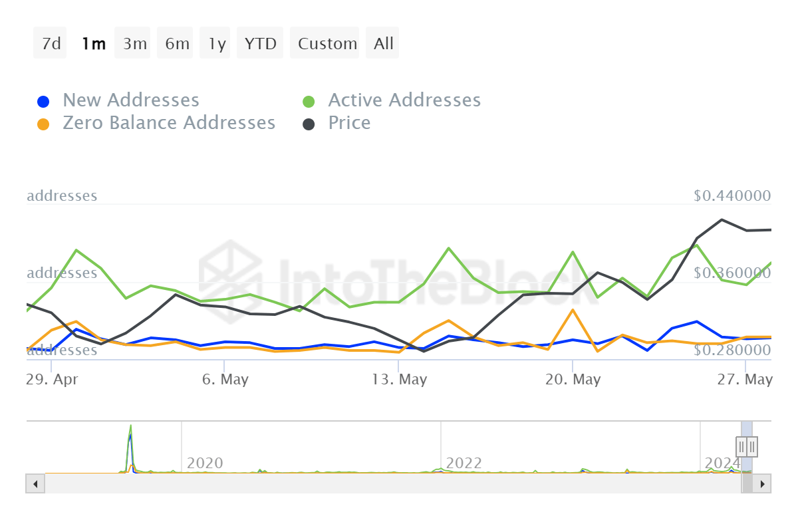
Task: Click the navigator scrollbar right arrow
Action: pos(763,483)
